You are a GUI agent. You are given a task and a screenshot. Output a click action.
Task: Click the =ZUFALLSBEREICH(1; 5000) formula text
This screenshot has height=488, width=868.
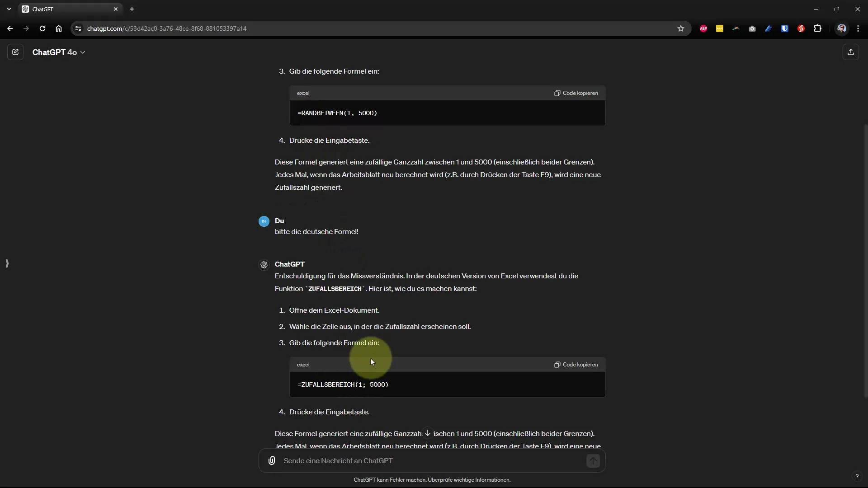pyautogui.click(x=343, y=385)
